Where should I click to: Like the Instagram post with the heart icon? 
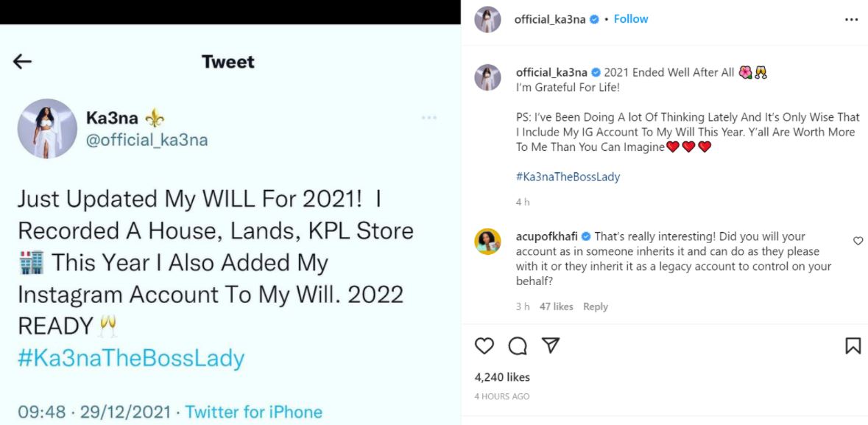484,345
